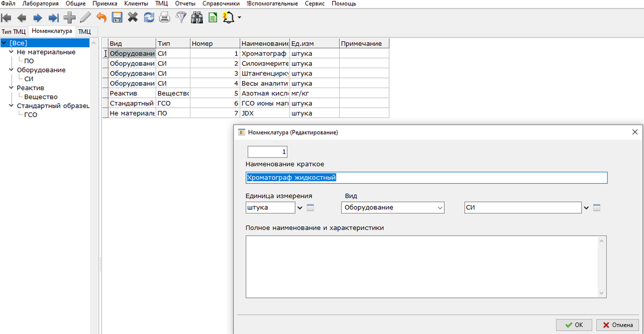Go to first record arrow icon

6,18
